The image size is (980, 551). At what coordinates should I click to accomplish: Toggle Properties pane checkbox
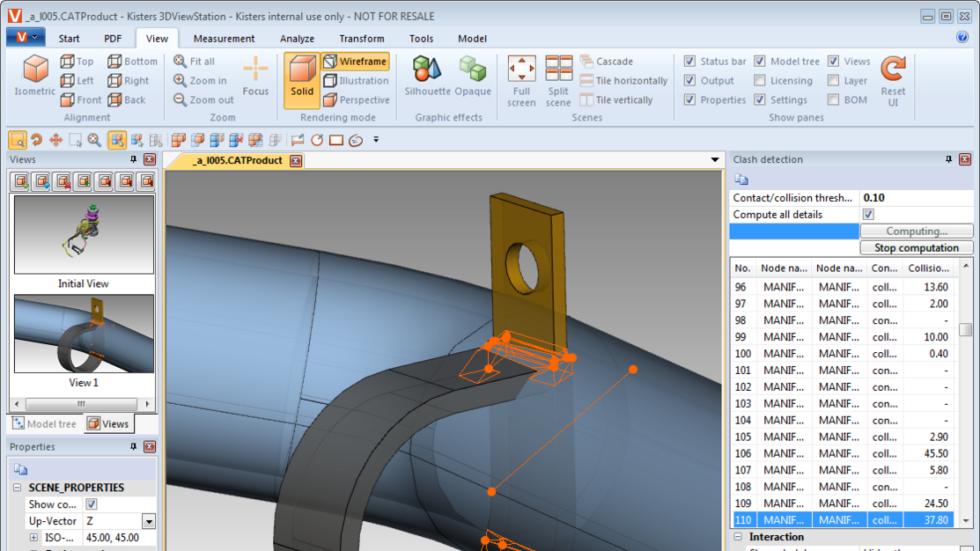[x=689, y=100]
